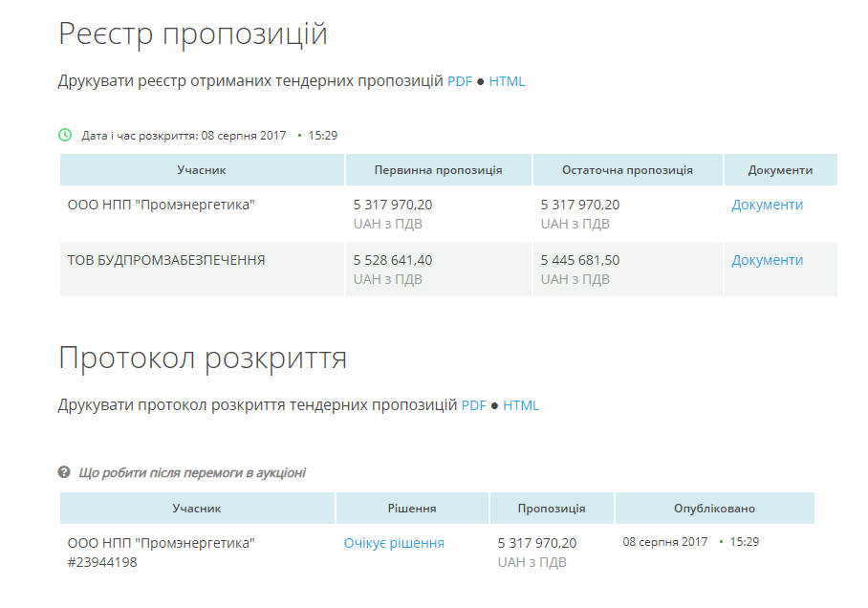
Task: Open HTML version of the disclosure protocol
Action: click(x=521, y=405)
